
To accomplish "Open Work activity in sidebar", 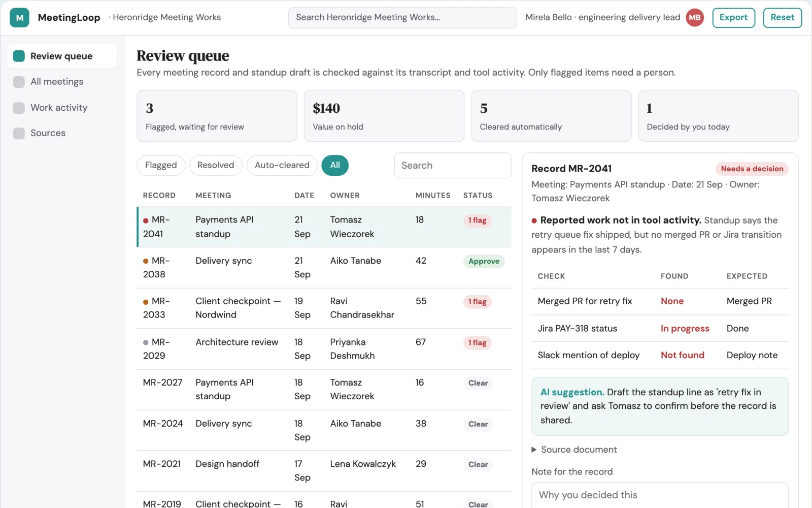I will pos(62,108).
